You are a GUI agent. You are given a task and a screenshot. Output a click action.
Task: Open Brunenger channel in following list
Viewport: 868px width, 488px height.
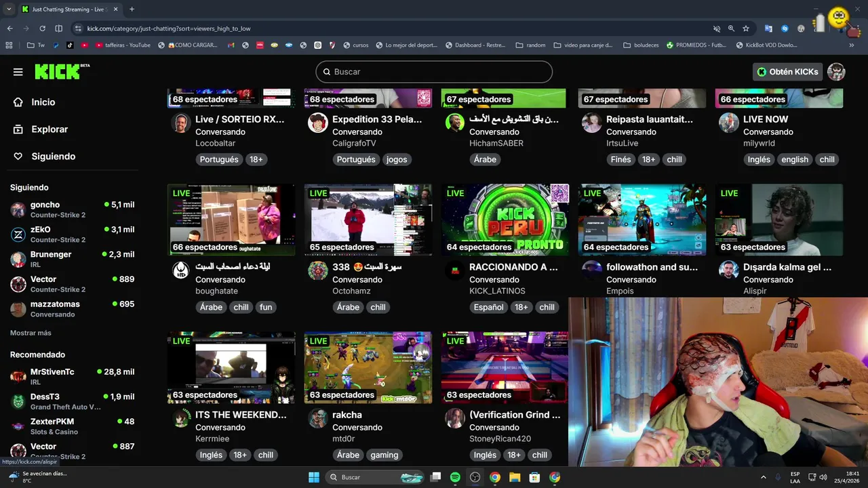(x=73, y=259)
